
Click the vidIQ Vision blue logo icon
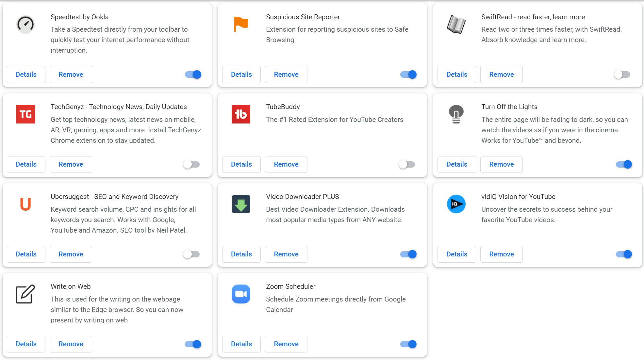click(456, 204)
